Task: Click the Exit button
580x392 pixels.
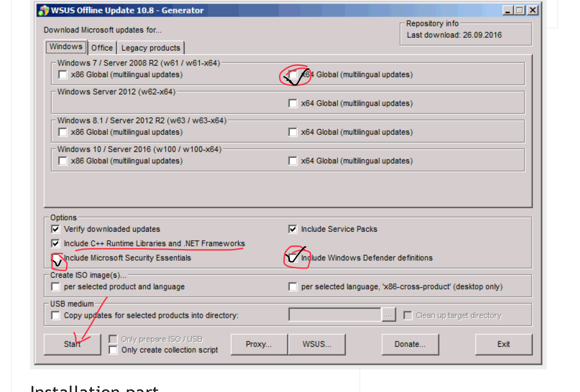Action: 504,344
